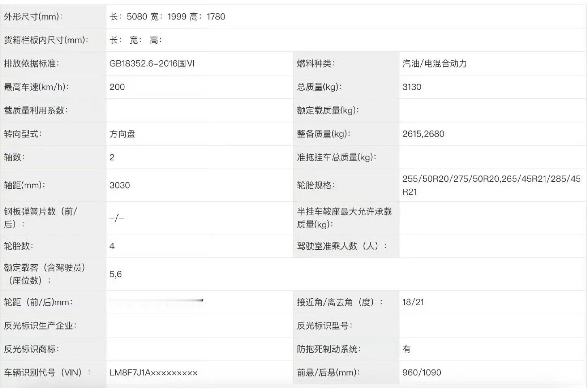Click the 汽油/电混合动力 value
This screenshot has height=388, width=588.
[434, 63]
